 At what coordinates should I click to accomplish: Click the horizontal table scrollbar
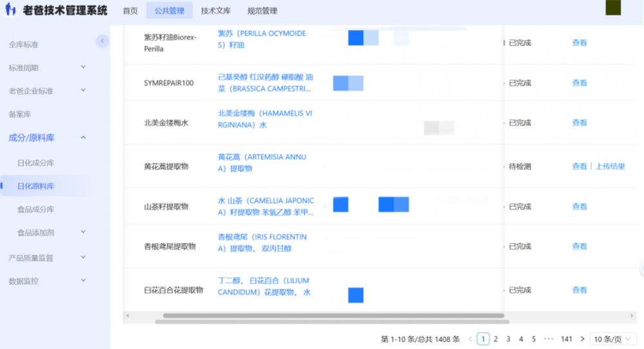point(333,316)
